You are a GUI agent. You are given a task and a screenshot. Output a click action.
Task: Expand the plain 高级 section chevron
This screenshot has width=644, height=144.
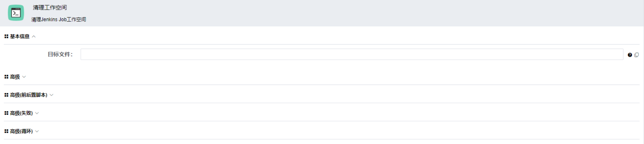click(24, 77)
